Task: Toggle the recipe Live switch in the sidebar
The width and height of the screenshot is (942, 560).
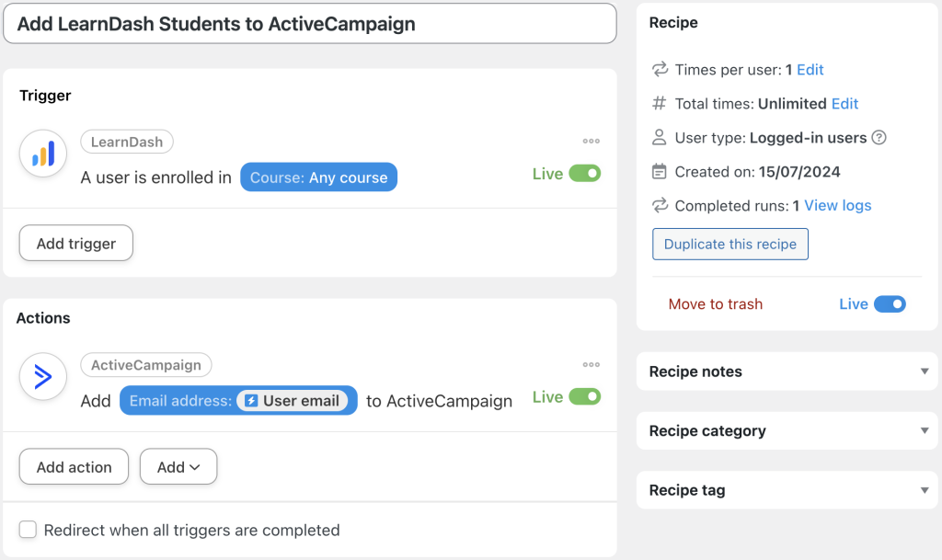Action: [x=889, y=304]
